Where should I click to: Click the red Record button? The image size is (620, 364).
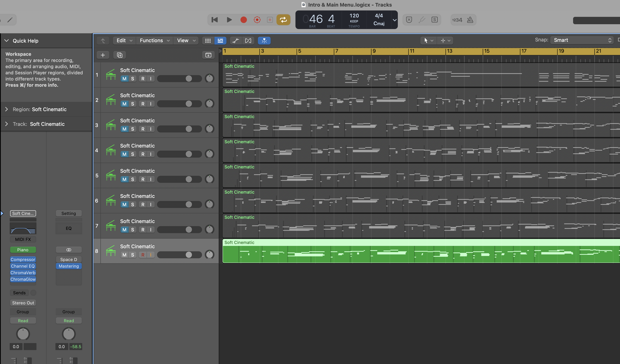244,20
